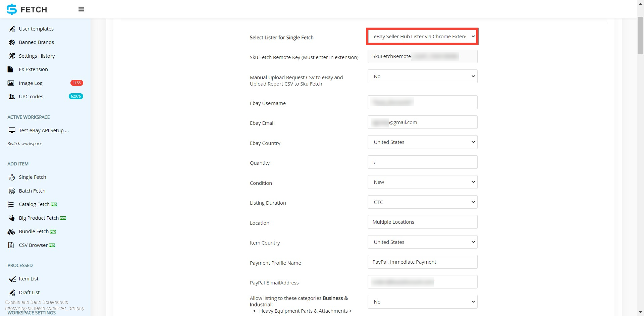Screen dimensions: 644x316
Task: Click the Sku Fetch logo icon
Action: tap(11, 9)
